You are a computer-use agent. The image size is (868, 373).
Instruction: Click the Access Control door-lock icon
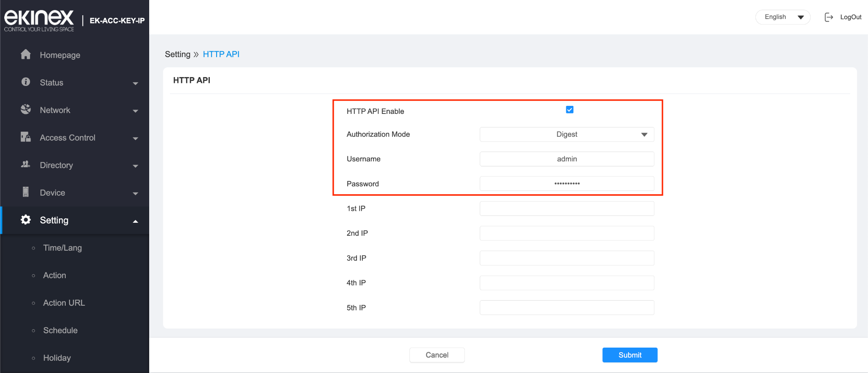pyautogui.click(x=26, y=137)
